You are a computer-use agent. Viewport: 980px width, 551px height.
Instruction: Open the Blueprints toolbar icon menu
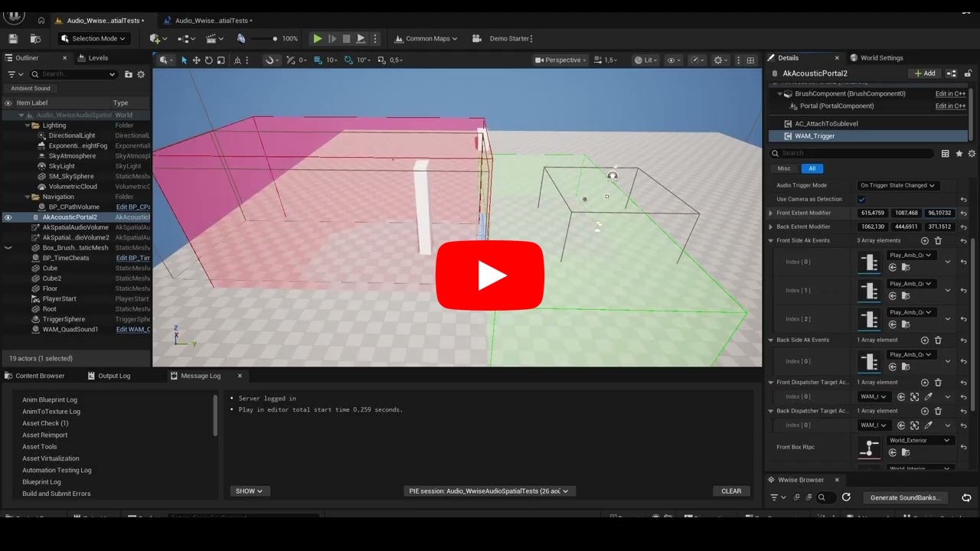(x=185, y=38)
